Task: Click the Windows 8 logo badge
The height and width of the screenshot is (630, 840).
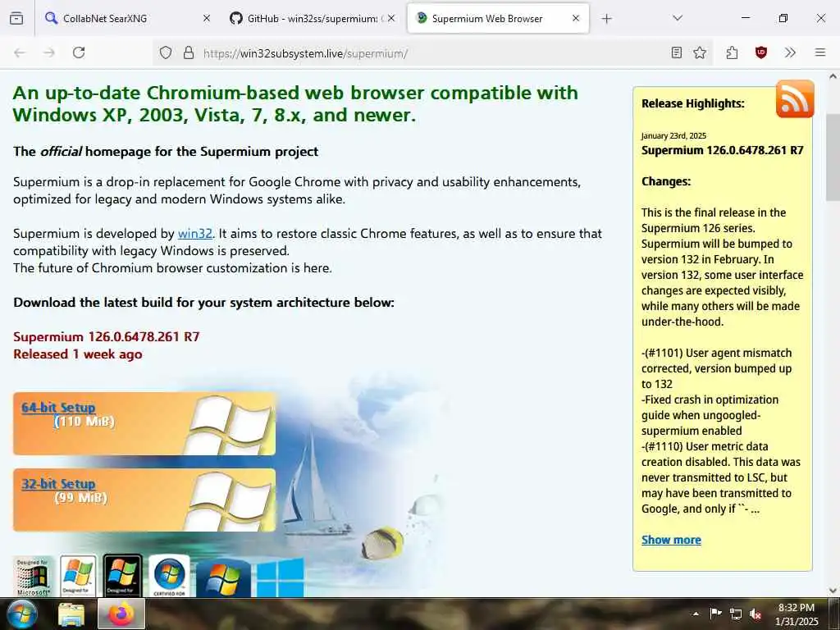Action: coord(281,577)
